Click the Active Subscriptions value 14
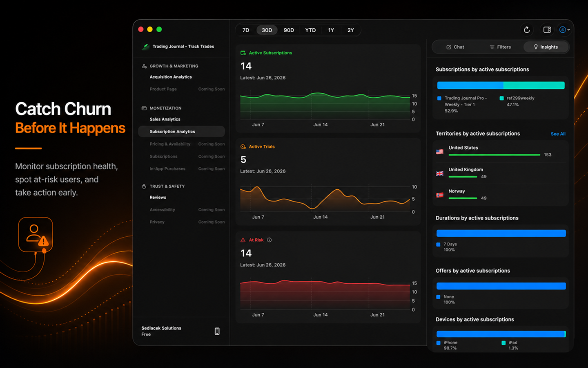The width and height of the screenshot is (588, 368). click(x=246, y=66)
